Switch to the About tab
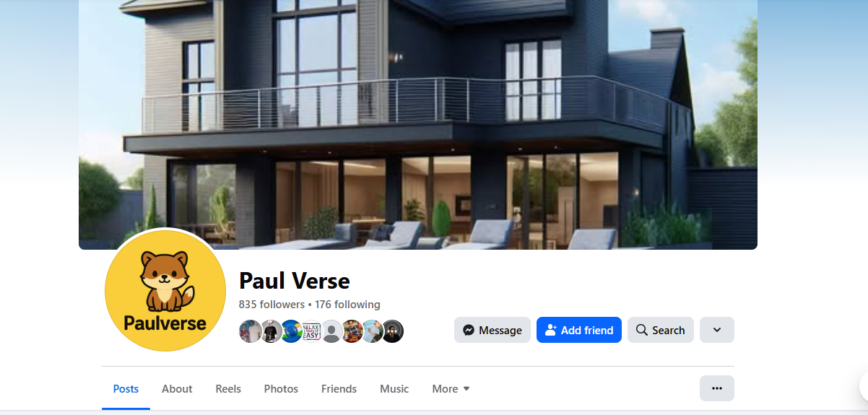This screenshot has height=415, width=868. click(x=177, y=388)
